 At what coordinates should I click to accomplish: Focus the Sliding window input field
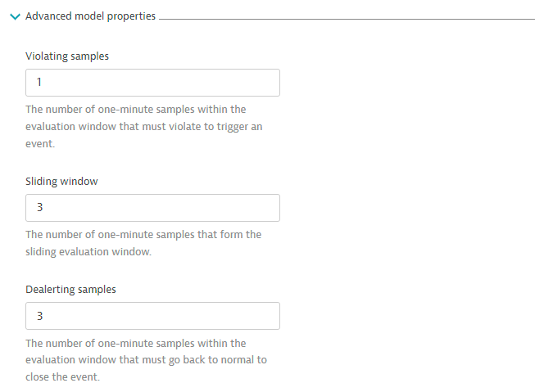[152, 208]
